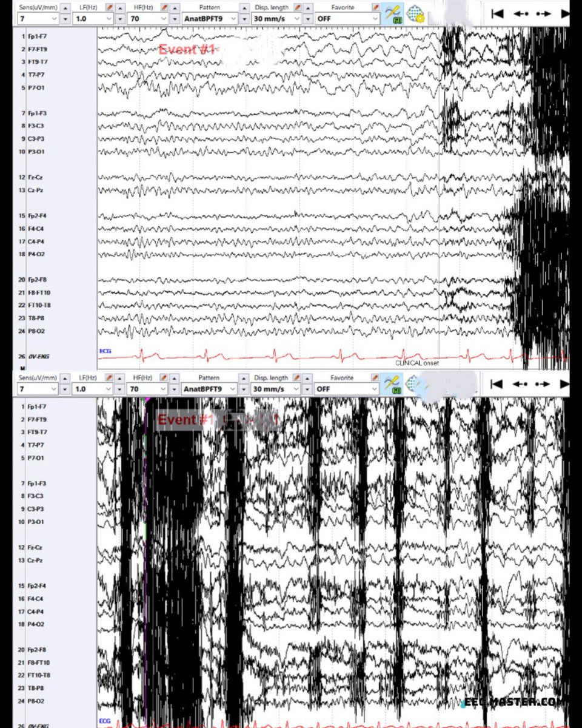The height and width of the screenshot is (728, 582).
Task: Select the Event #1 annotation in upper window
Action: (187, 50)
